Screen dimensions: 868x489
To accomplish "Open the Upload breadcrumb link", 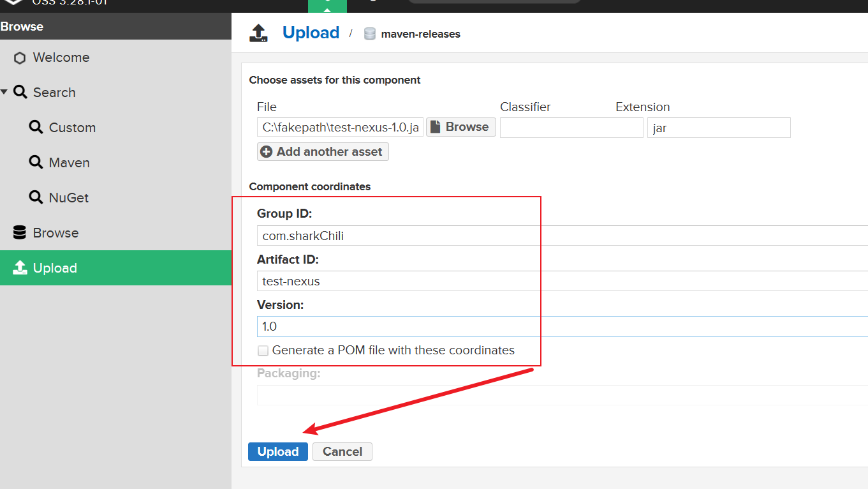I will [x=311, y=33].
